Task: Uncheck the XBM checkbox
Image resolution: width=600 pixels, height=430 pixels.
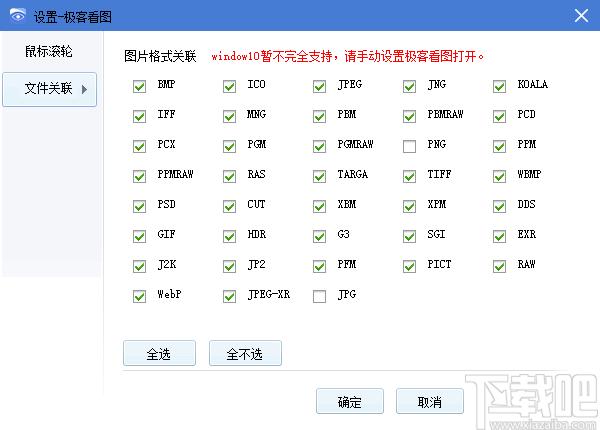Action: point(319,207)
